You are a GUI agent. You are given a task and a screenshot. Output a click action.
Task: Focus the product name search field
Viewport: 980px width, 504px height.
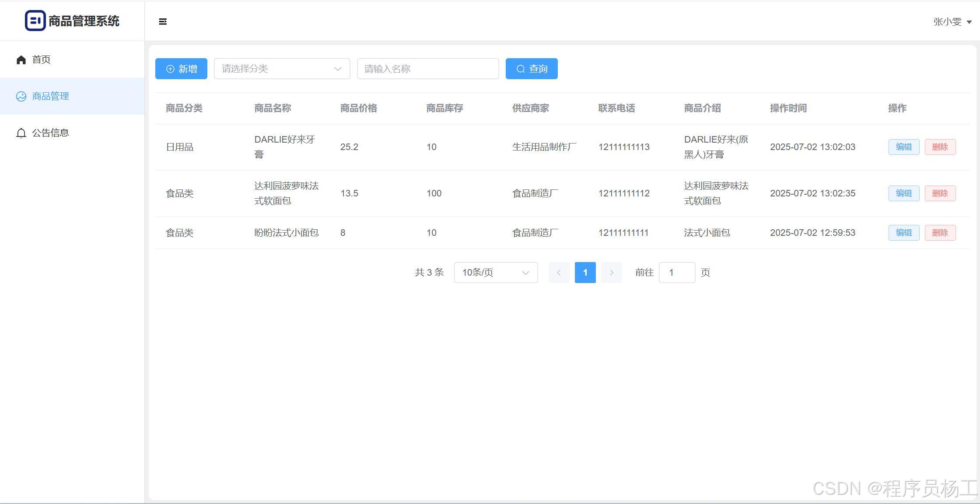click(427, 69)
